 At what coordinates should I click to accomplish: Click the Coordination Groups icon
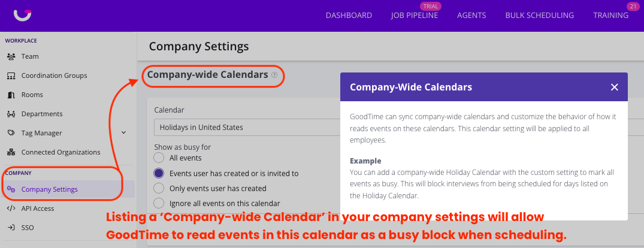11,75
